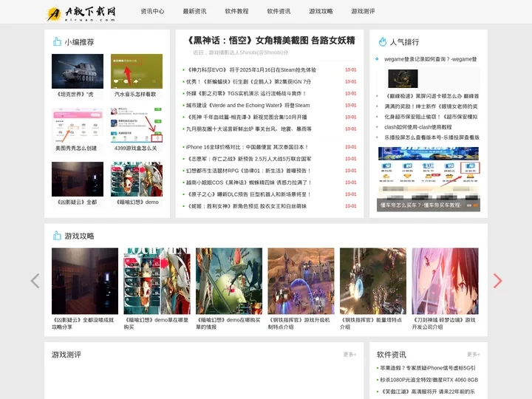Open 《凶影疑云》全都没嗑成就攻略分享 carousel card
Image resolution: width=532 pixels, height=399 pixels.
(x=85, y=288)
